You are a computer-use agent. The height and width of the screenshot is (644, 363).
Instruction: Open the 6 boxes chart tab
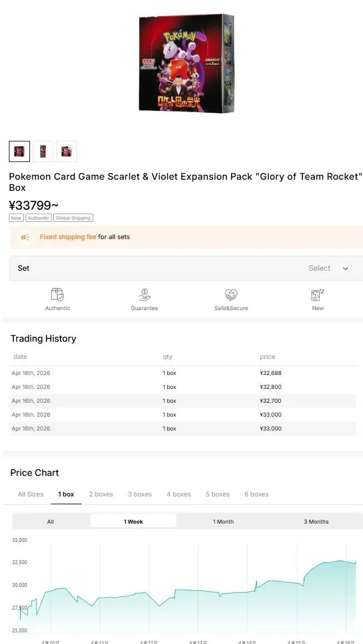[256, 494]
